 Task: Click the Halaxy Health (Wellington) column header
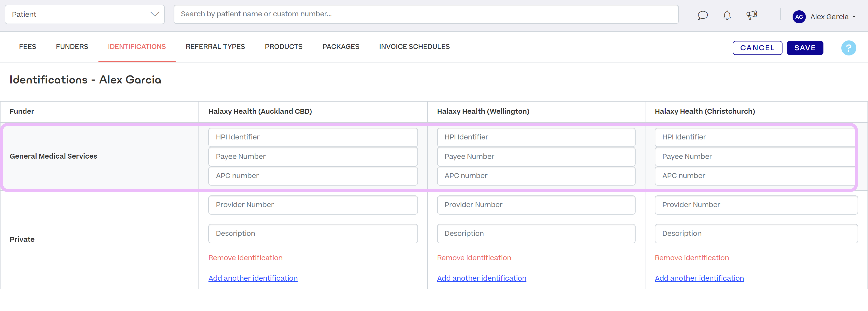483,111
